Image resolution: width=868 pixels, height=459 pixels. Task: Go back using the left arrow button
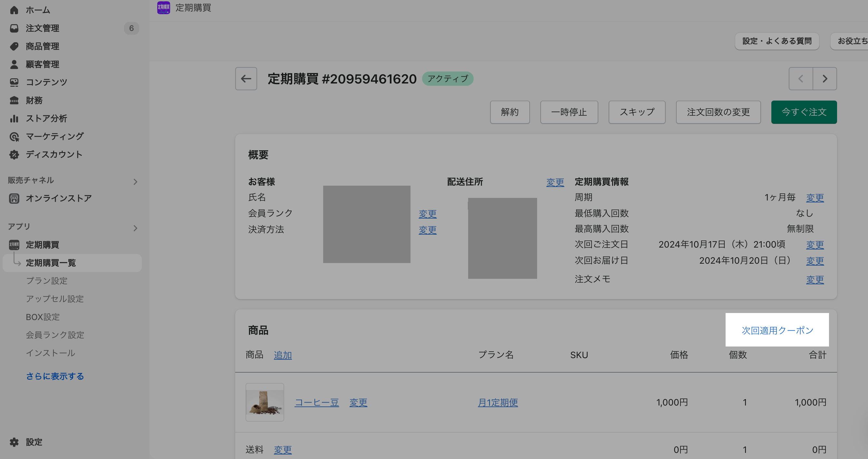pos(246,79)
